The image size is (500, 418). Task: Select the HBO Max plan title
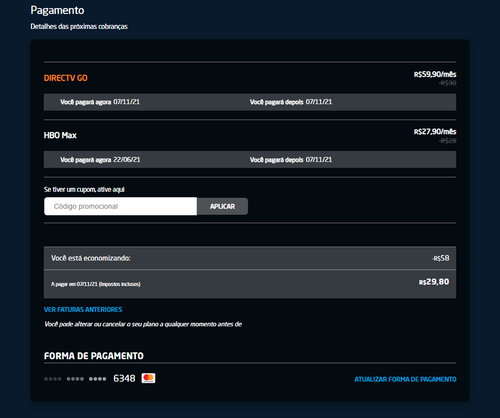(60, 135)
